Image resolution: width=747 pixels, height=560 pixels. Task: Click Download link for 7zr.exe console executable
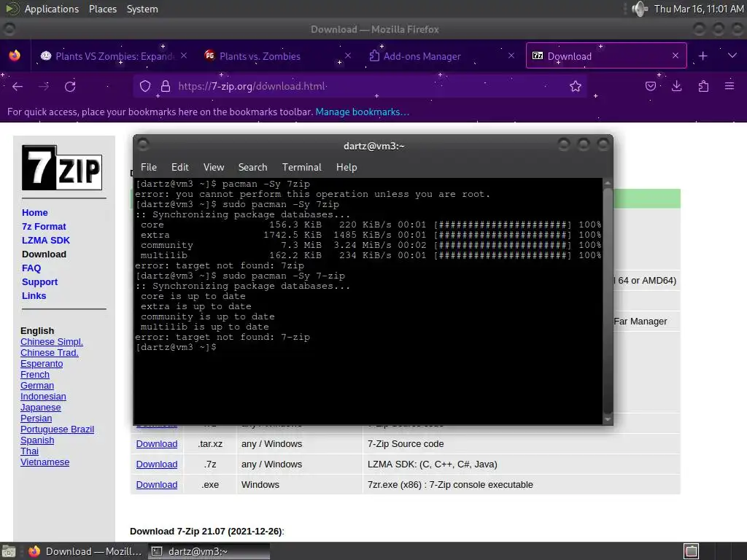click(157, 485)
